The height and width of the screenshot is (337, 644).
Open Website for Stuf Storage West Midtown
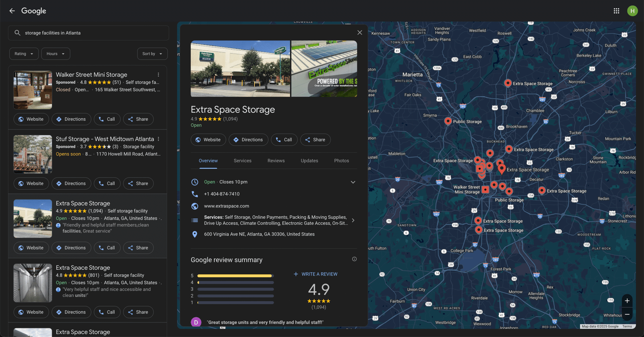point(31,183)
